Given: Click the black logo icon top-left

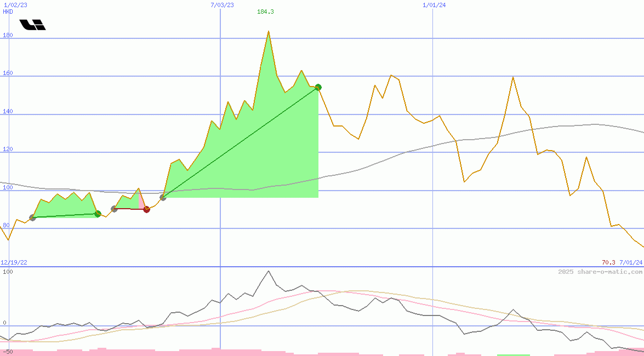Looking at the screenshot, I should point(32,25).
